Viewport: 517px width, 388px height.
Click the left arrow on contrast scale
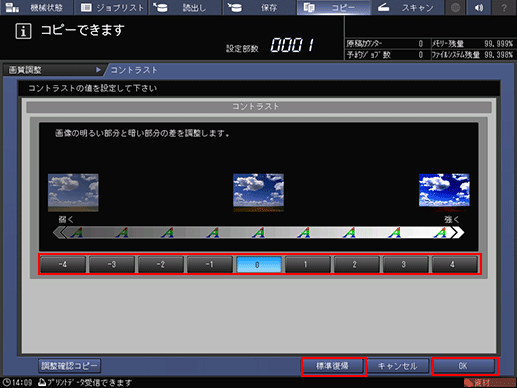59,232
